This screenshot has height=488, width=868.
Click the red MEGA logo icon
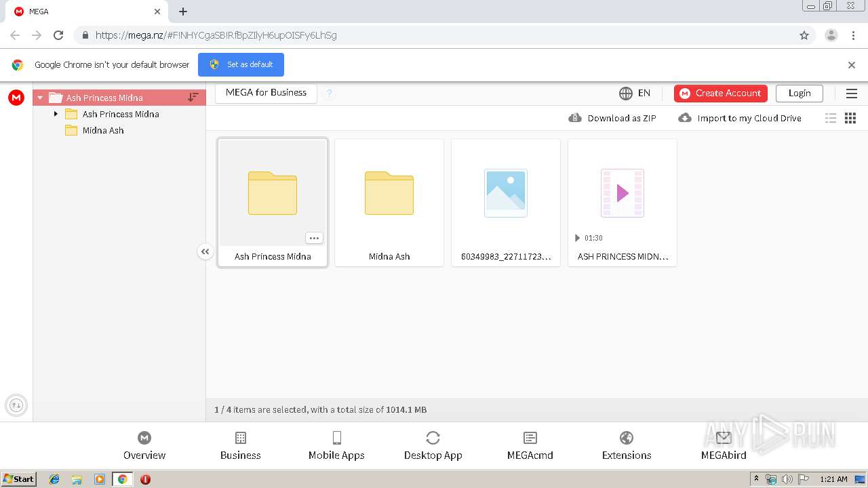point(16,98)
